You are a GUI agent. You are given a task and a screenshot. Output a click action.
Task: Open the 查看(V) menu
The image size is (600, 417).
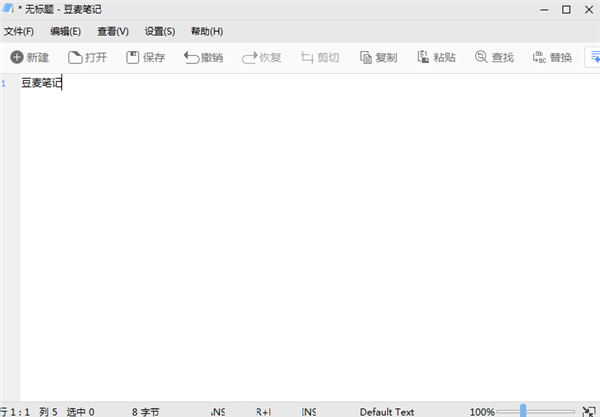113,31
